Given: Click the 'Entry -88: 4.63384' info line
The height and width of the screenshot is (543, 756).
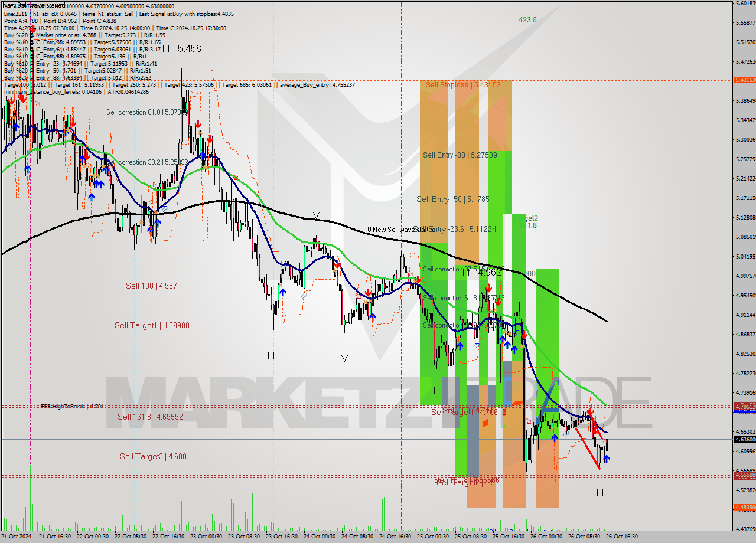Looking at the screenshot, I should (x=77, y=77).
